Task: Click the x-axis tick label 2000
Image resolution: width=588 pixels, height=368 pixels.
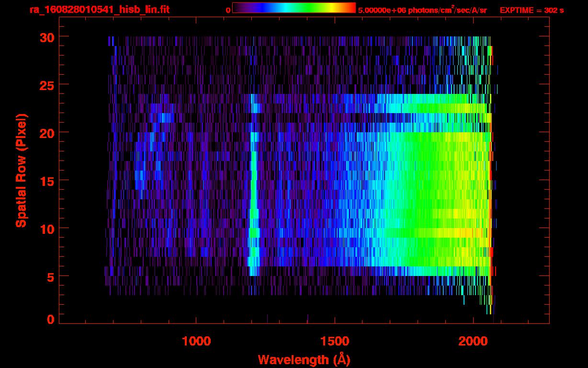Action: [473, 341]
